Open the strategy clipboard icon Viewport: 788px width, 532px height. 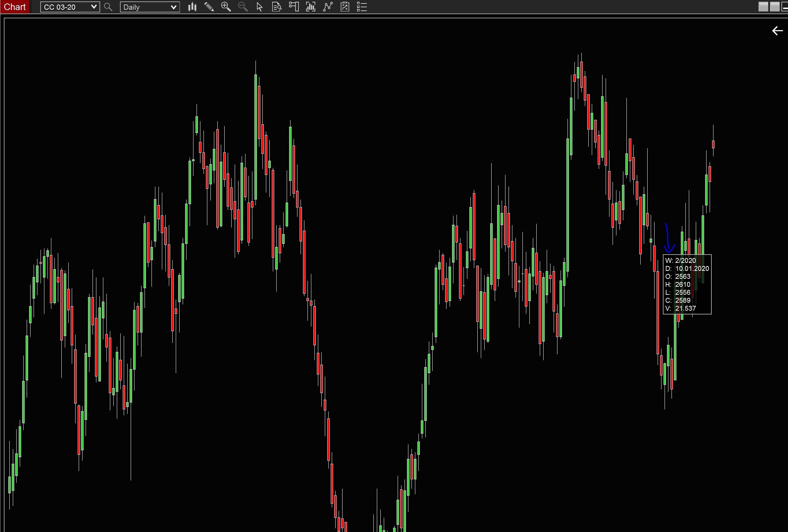pos(345,7)
